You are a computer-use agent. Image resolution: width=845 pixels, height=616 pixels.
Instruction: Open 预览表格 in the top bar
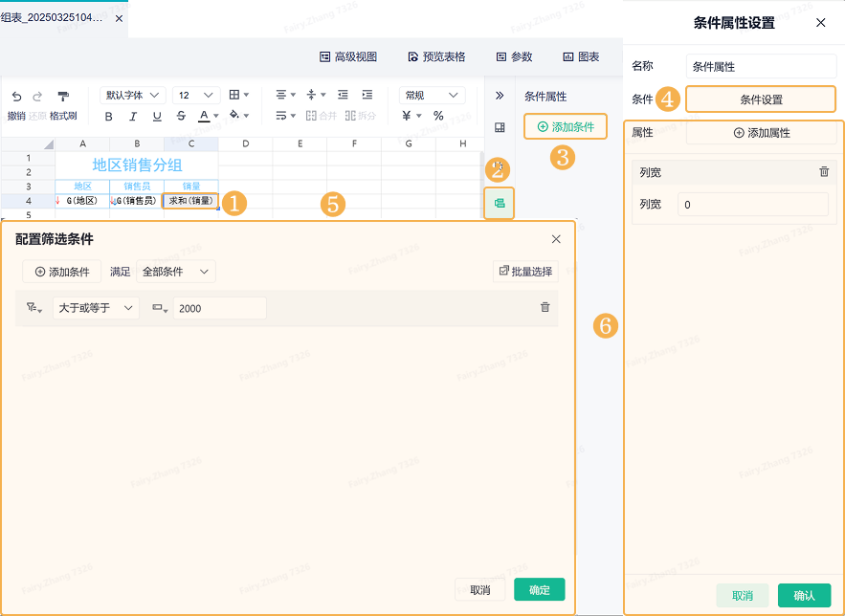click(x=436, y=57)
